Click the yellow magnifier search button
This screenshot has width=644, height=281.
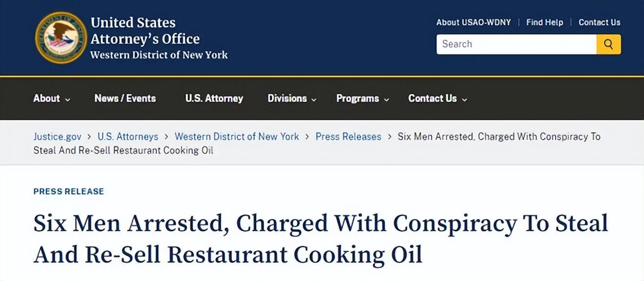[608, 44]
